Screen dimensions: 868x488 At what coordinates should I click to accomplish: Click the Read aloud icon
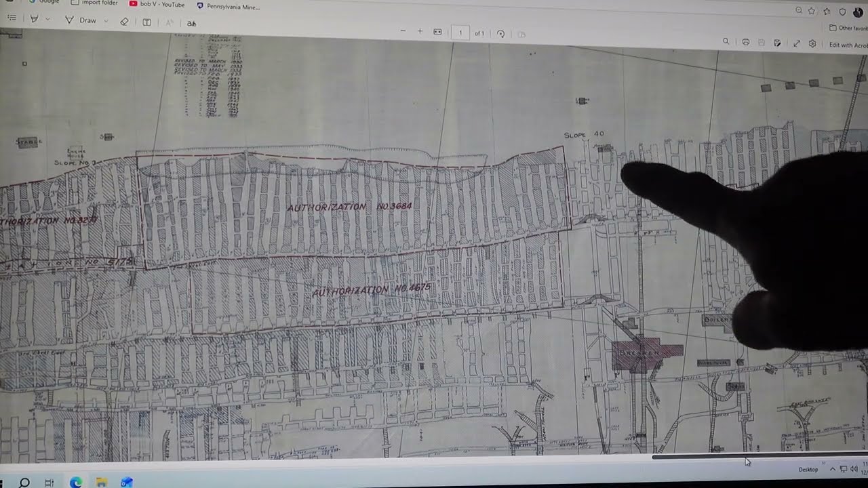(x=170, y=23)
